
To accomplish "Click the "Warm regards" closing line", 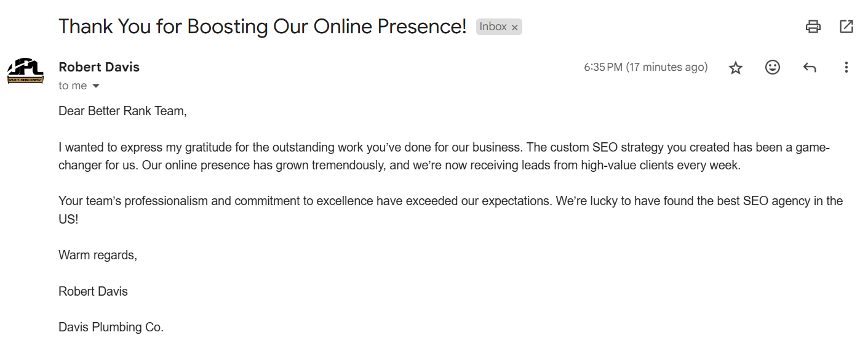I will (98, 255).
